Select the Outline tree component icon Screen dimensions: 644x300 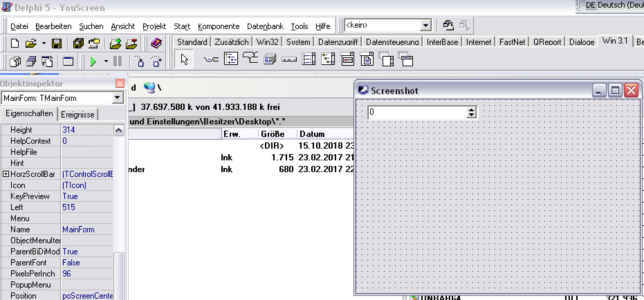coord(231,59)
